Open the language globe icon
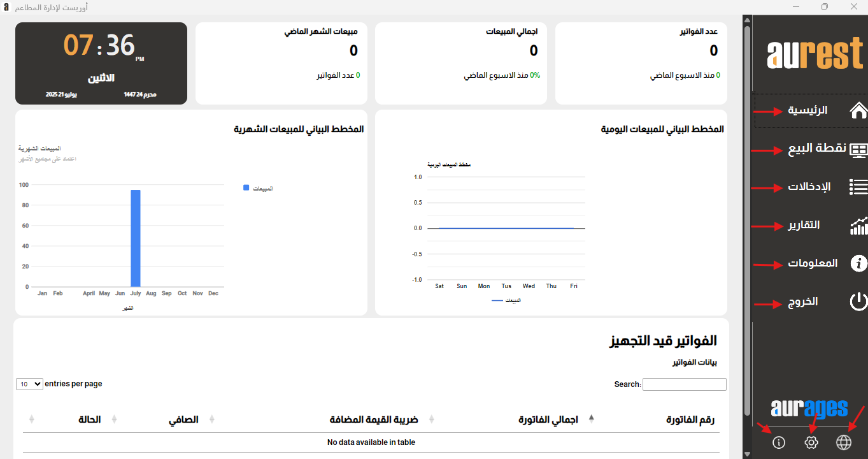 pyautogui.click(x=843, y=442)
